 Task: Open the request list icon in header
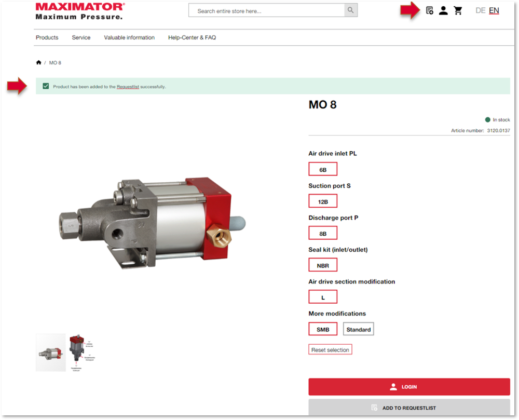(429, 10)
